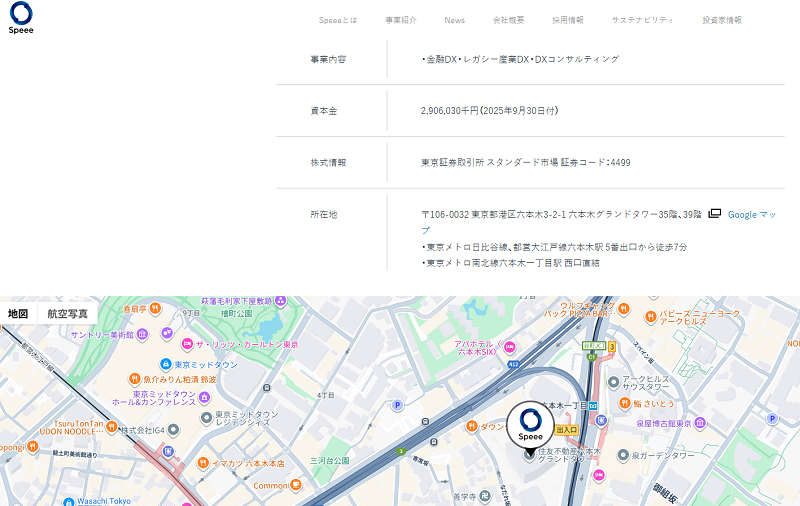
Task: Select the ダウン restaurant pin beside Speee marker
Action: [x=472, y=426]
